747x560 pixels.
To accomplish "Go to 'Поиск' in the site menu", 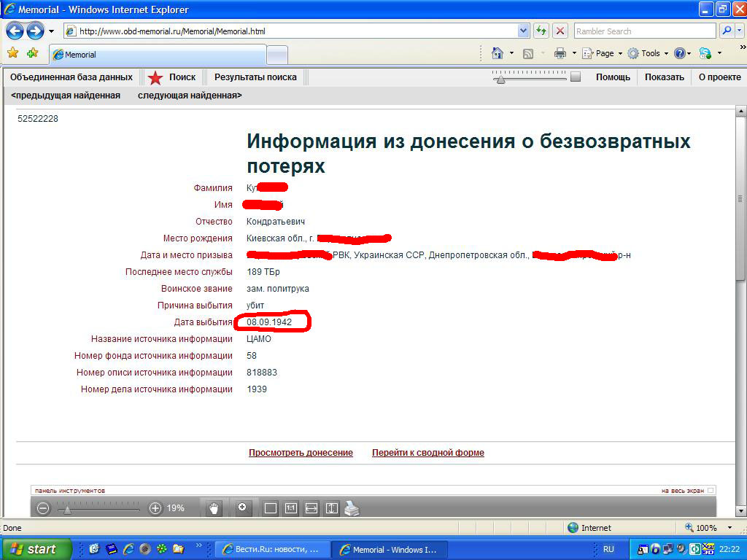I will [x=182, y=77].
